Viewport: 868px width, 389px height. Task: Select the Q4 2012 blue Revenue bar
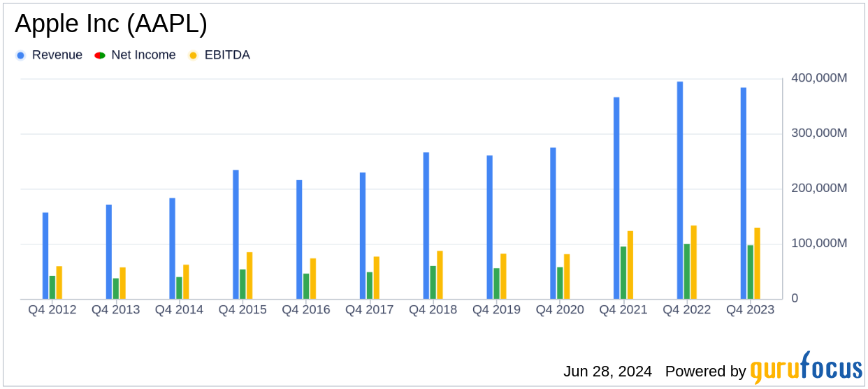point(45,256)
